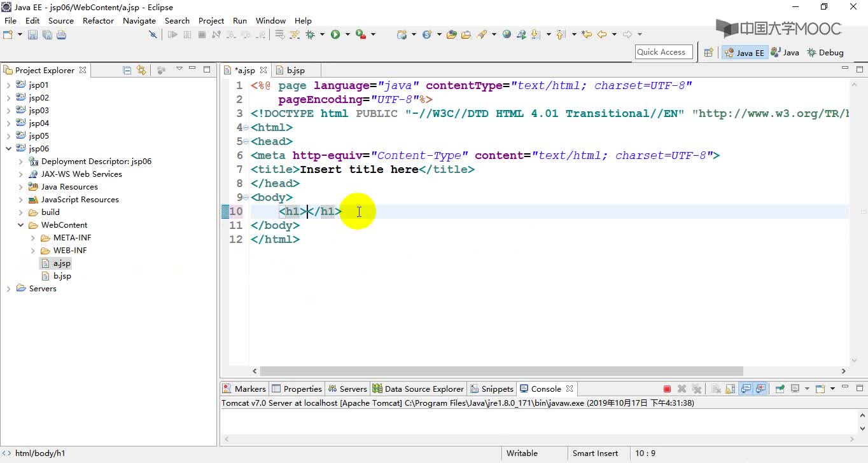Click Remove All Terminated Launches icon
The width and height of the screenshot is (868, 463).
coord(696,389)
